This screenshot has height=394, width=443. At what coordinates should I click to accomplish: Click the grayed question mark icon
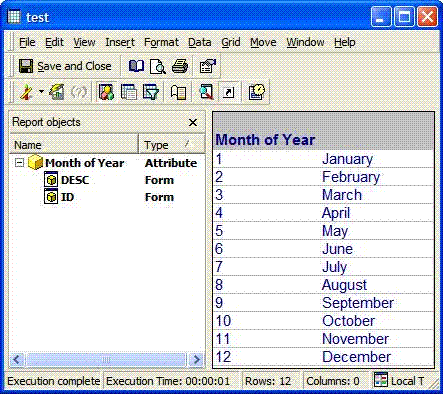pos(79,92)
